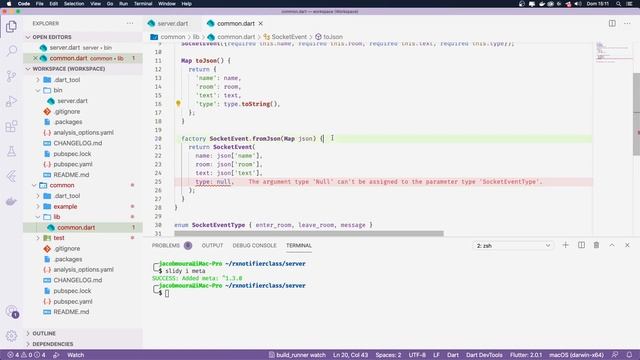This screenshot has width=640, height=360.
Task: Open editor more actions ellipsis
Action: [627, 24]
